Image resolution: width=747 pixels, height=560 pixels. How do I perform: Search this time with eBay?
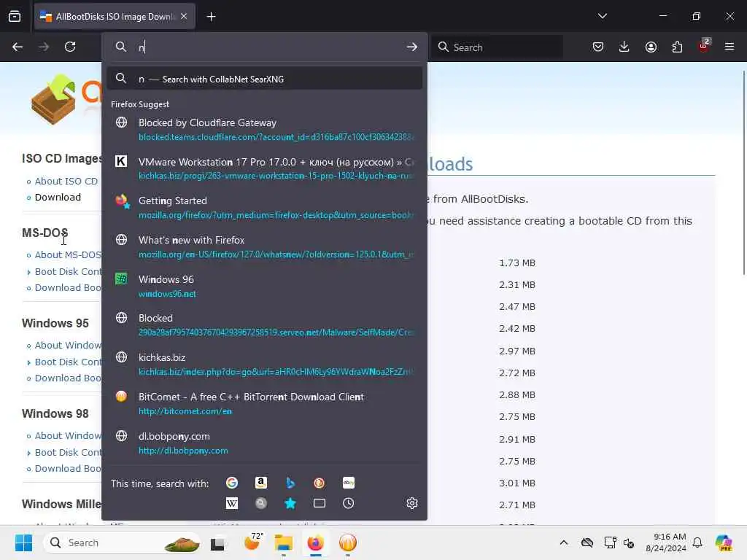(x=348, y=483)
